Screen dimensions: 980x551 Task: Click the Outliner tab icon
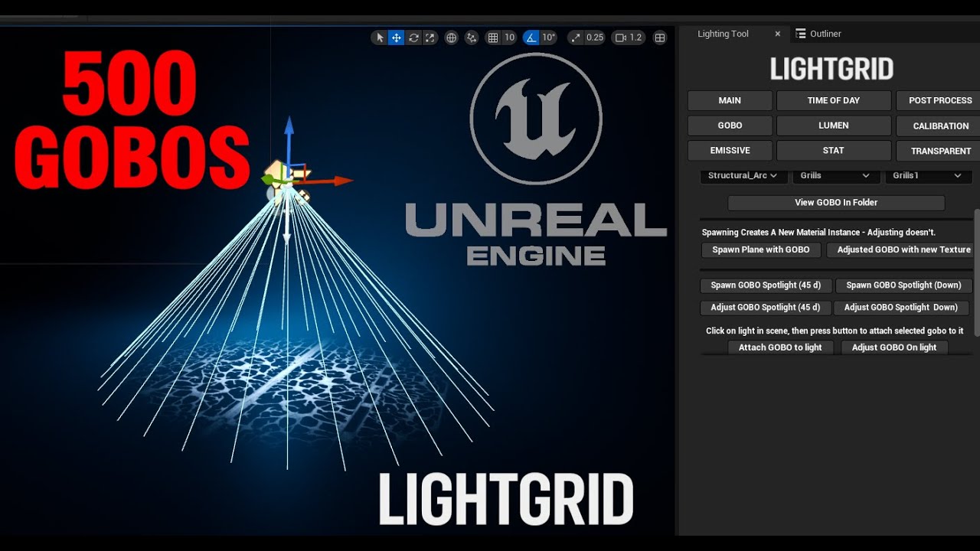(801, 34)
